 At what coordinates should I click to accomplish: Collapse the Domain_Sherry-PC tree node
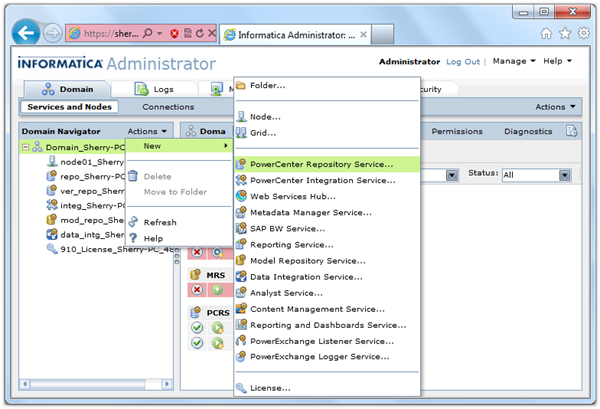pyautogui.click(x=25, y=147)
